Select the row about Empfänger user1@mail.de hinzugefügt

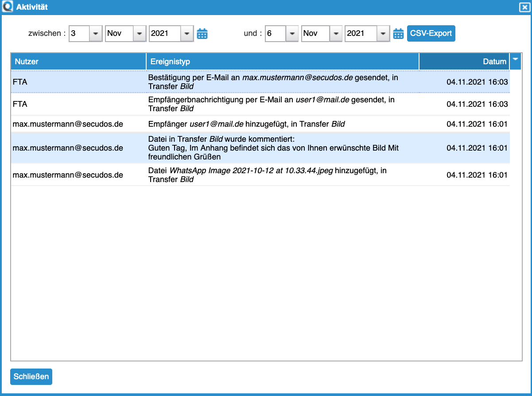(x=260, y=124)
